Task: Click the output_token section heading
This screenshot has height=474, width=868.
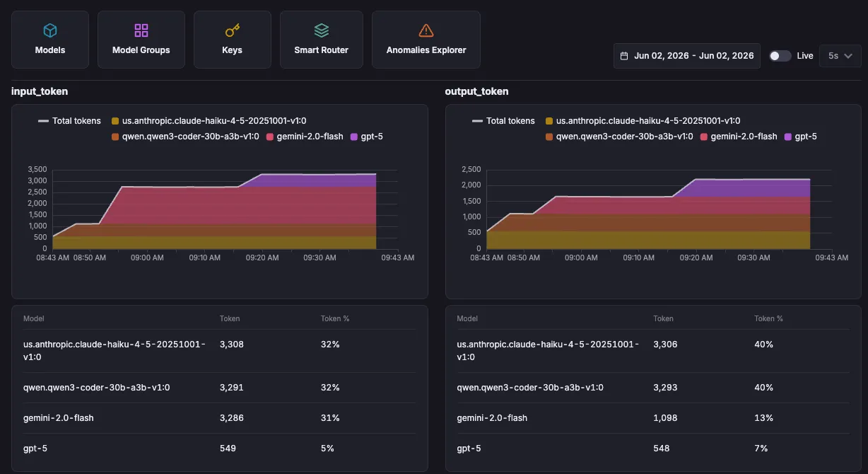Action: coord(476,91)
